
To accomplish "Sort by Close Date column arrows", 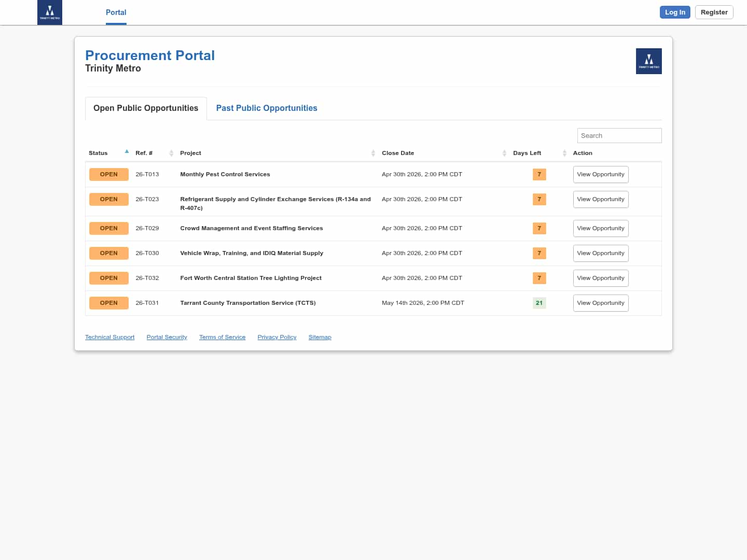I will tap(504, 153).
